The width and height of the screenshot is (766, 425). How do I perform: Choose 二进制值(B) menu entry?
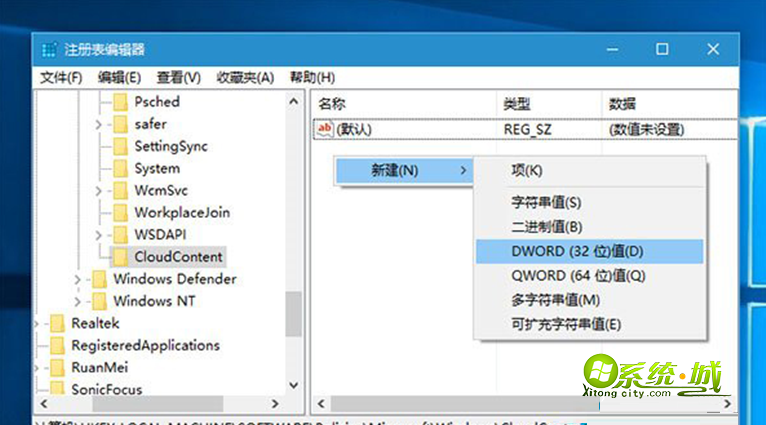pyautogui.click(x=590, y=227)
